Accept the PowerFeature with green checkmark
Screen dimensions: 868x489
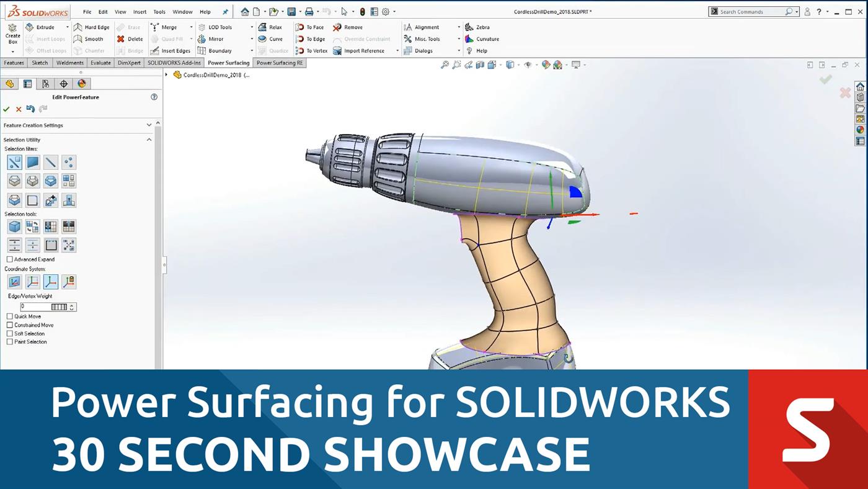(6, 109)
